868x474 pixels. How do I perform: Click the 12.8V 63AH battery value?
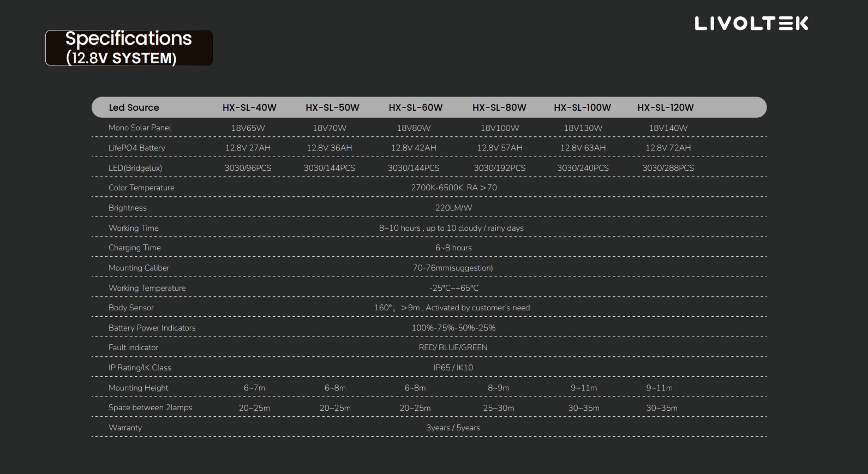point(583,148)
